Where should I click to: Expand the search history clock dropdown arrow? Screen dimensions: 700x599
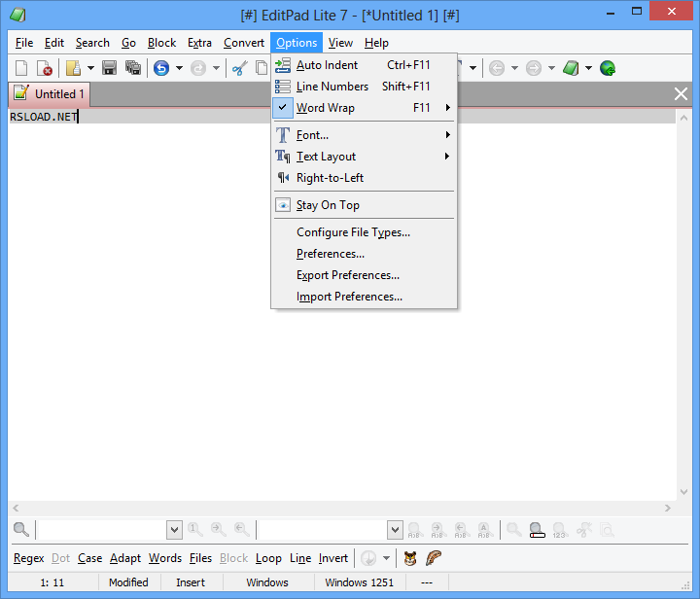coord(386,558)
